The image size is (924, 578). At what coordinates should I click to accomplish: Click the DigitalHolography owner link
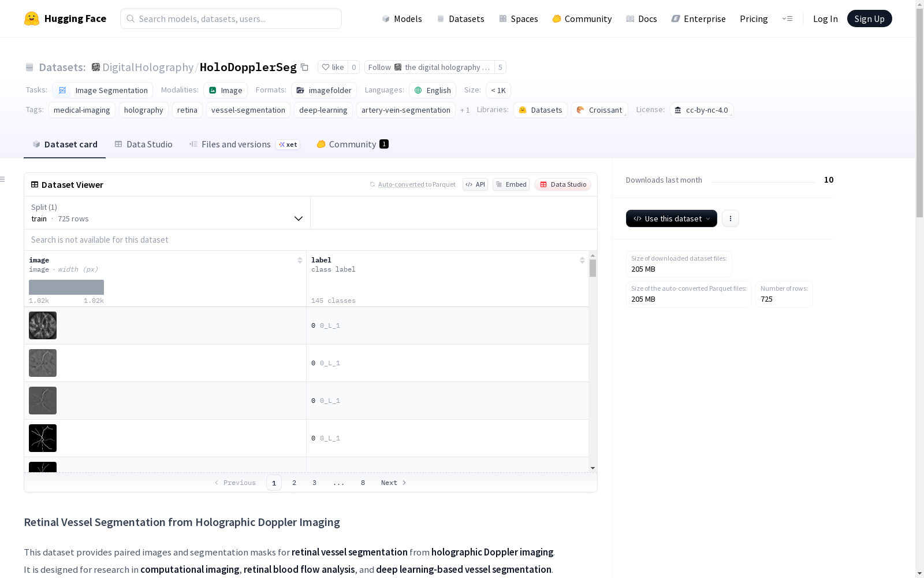pyautogui.click(x=148, y=67)
